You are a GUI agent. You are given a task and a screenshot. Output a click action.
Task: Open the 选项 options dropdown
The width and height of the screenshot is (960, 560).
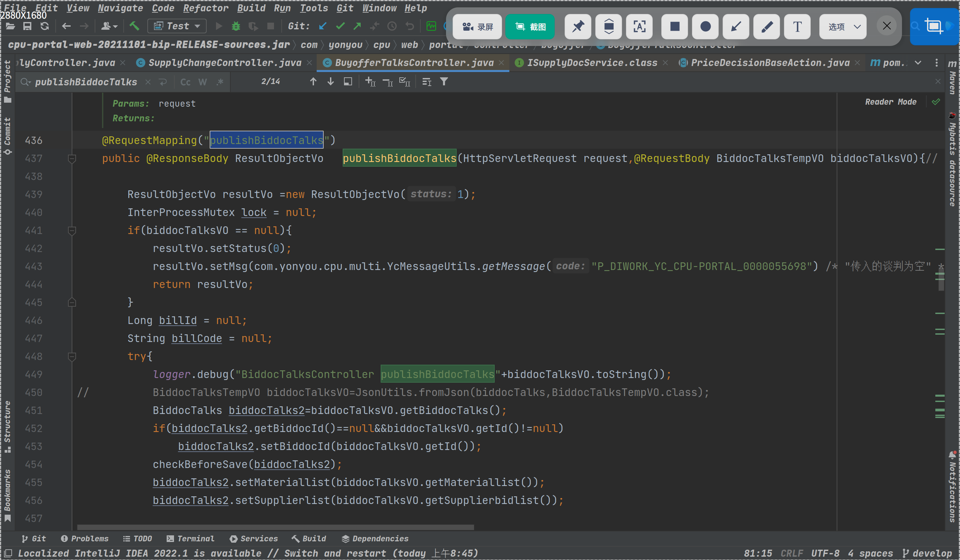click(843, 26)
